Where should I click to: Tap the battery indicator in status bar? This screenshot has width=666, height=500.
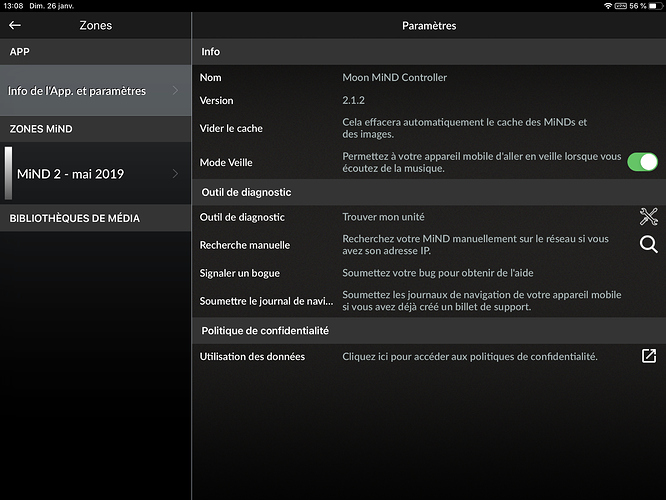[x=655, y=6]
